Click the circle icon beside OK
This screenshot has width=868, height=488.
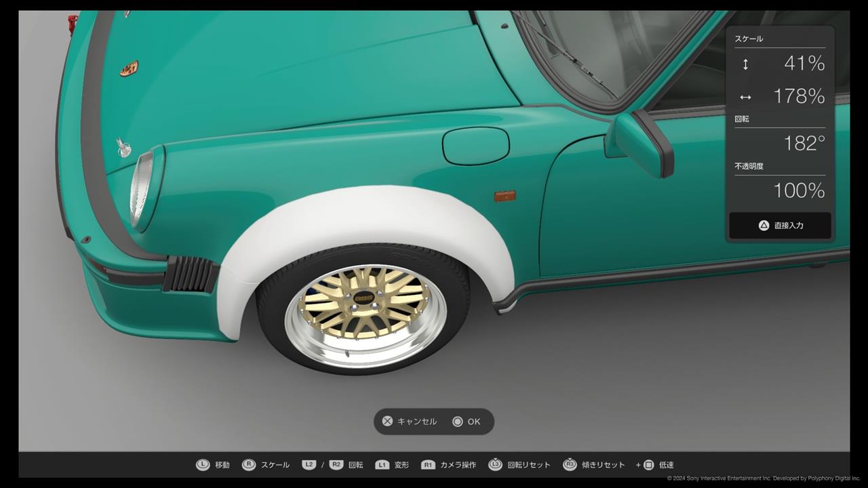click(x=458, y=422)
